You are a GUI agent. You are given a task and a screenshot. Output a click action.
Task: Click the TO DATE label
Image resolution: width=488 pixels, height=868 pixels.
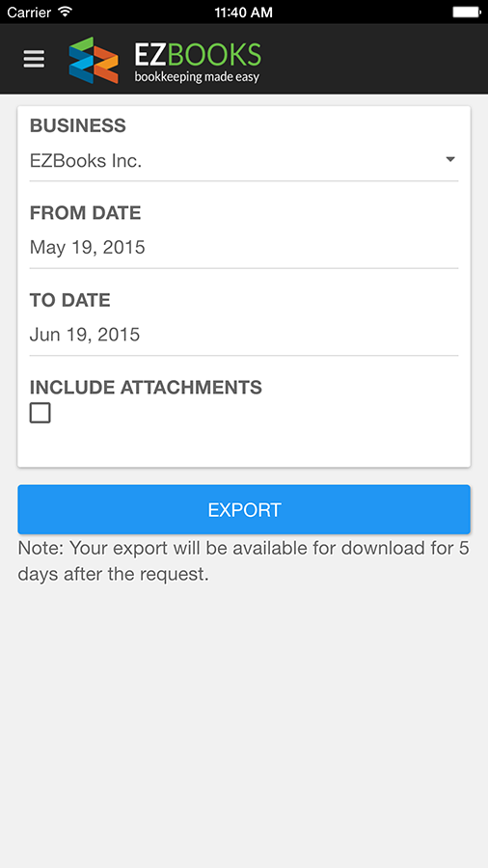click(69, 300)
